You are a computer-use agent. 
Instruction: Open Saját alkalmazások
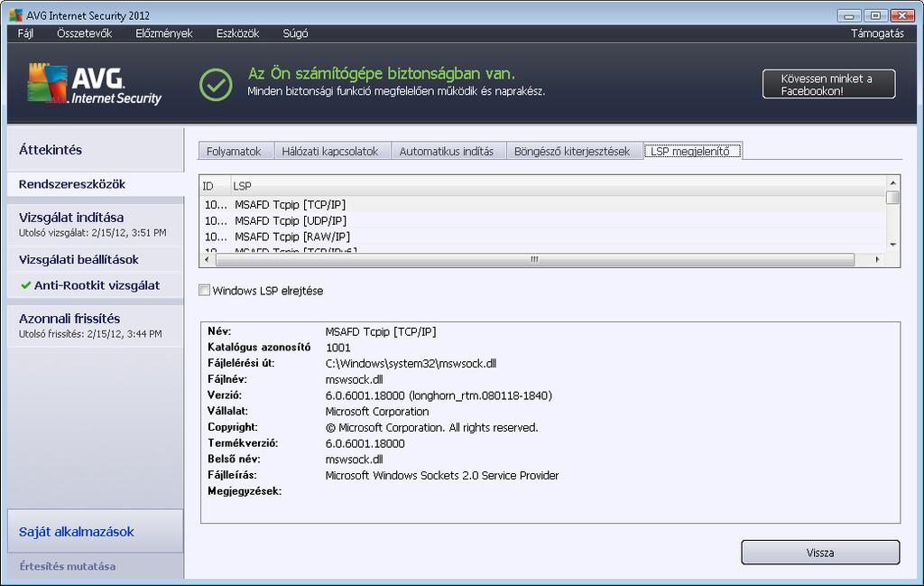pos(96,532)
